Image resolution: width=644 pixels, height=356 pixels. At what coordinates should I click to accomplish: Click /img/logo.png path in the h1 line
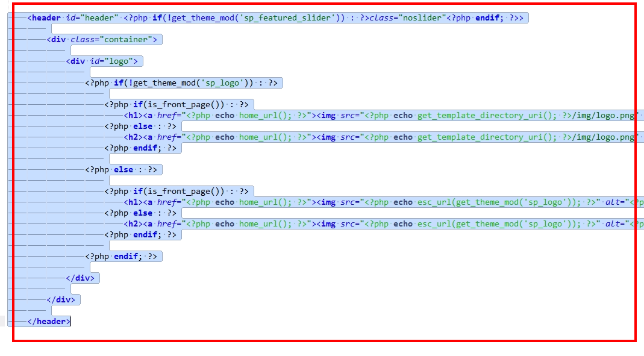coord(602,116)
